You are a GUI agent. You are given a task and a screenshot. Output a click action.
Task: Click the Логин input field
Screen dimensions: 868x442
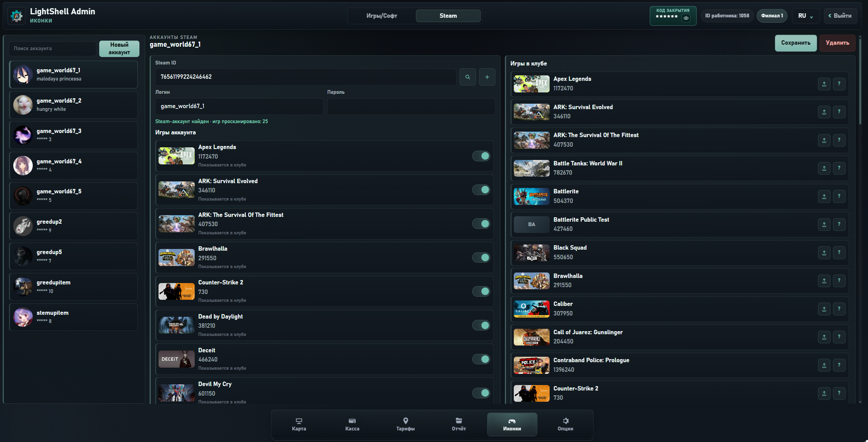coord(239,106)
